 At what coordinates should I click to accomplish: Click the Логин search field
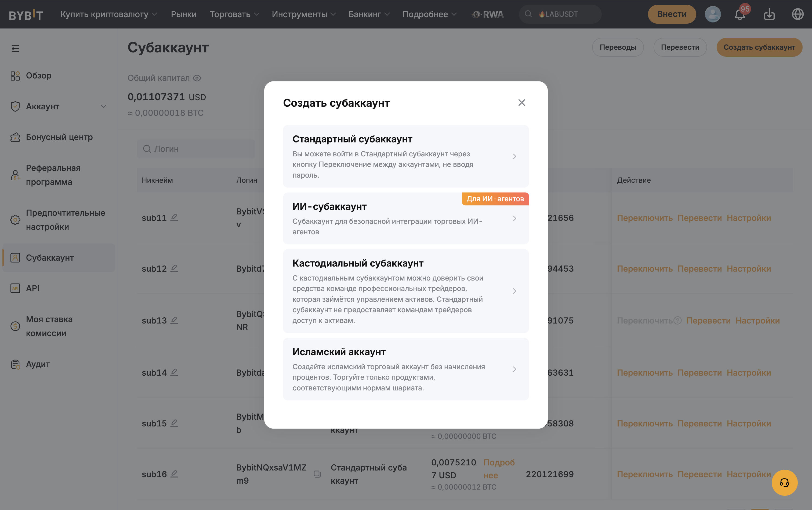196,149
